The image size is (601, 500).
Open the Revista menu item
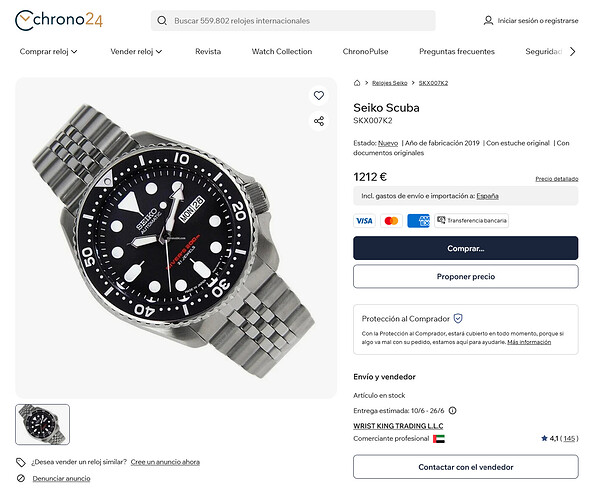(x=208, y=51)
